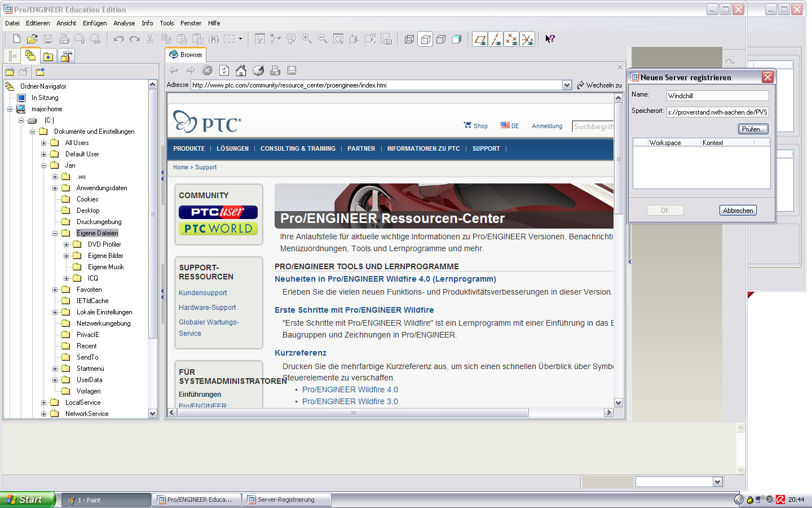Select the Shaded display mode icon

pyautogui.click(x=457, y=39)
